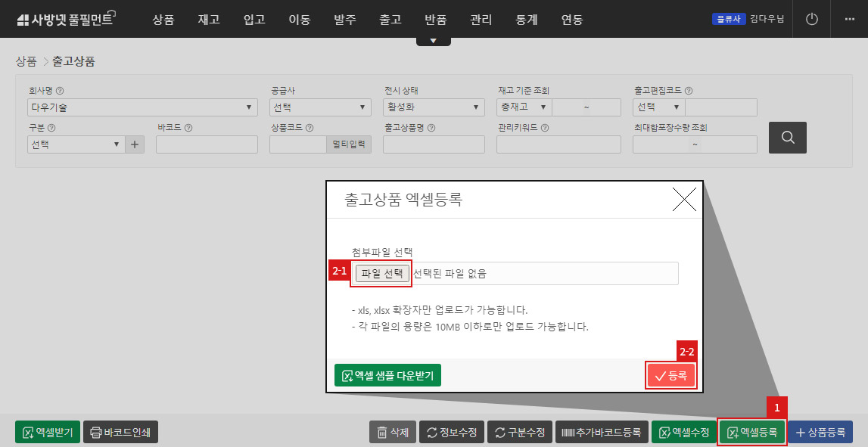The image size is (868, 447).
Task: Open the 전시 상태 dropdown showing 활성화
Action: pyautogui.click(x=434, y=107)
